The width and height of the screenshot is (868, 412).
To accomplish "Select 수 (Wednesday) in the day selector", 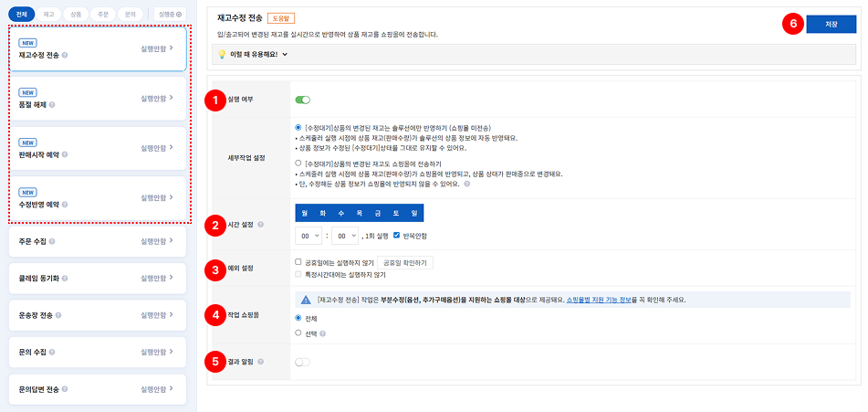I will pos(341,213).
